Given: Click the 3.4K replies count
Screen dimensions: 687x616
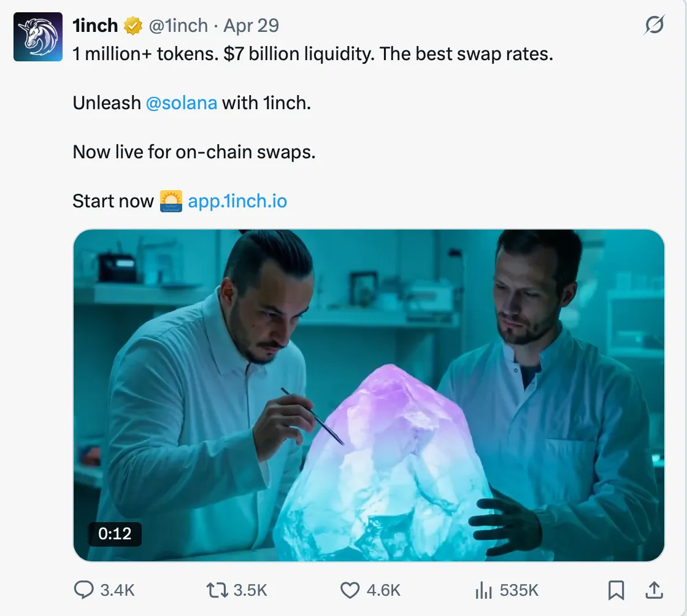Looking at the screenshot, I should (117, 590).
